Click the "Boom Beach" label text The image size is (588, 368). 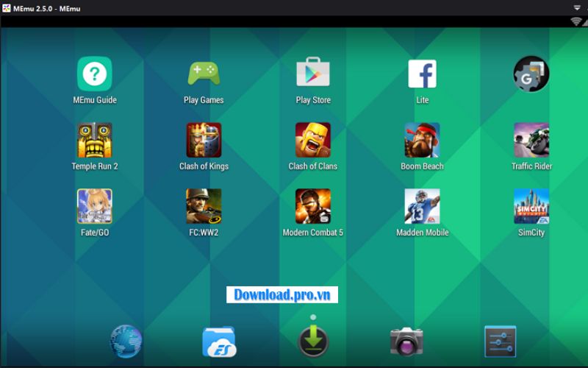click(x=422, y=166)
